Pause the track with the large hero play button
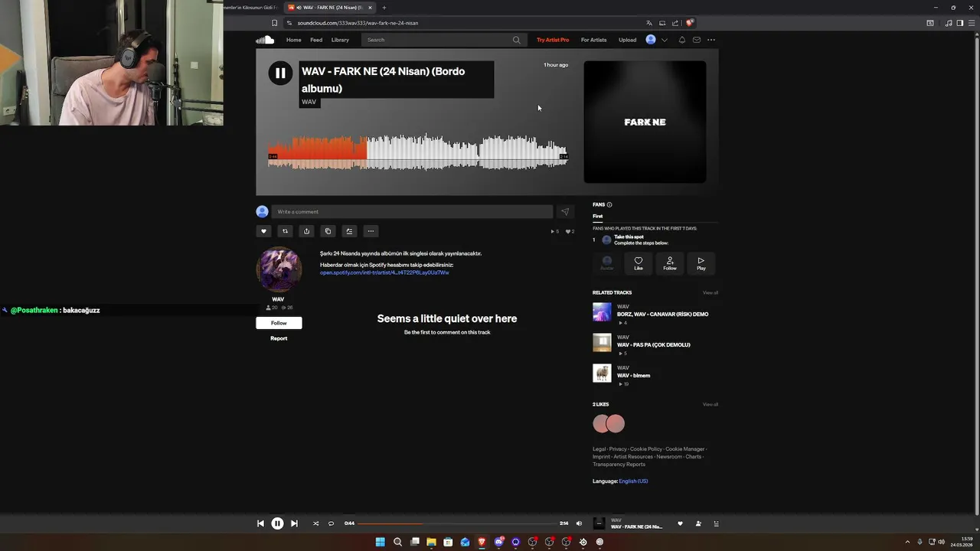980x551 pixels. tap(280, 73)
